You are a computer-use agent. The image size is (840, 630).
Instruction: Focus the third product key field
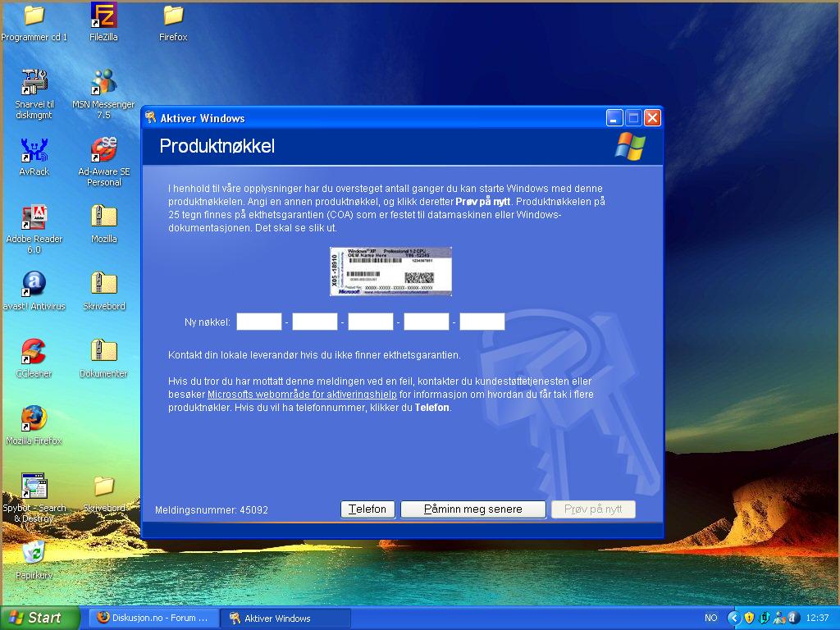pyautogui.click(x=370, y=322)
